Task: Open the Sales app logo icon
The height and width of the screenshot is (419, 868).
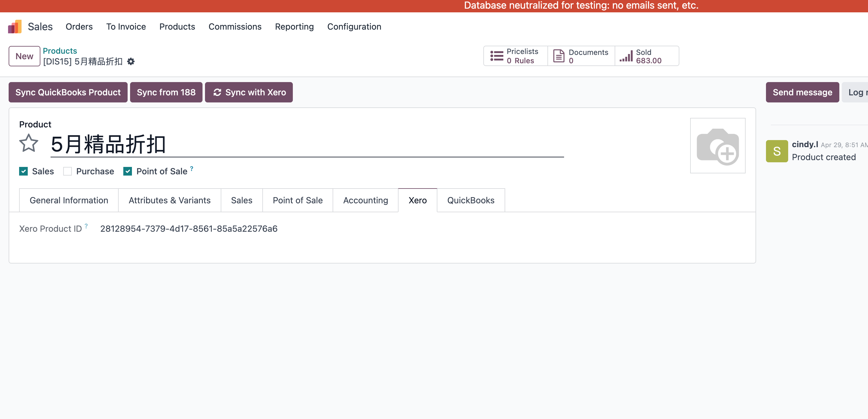Action: point(15,27)
